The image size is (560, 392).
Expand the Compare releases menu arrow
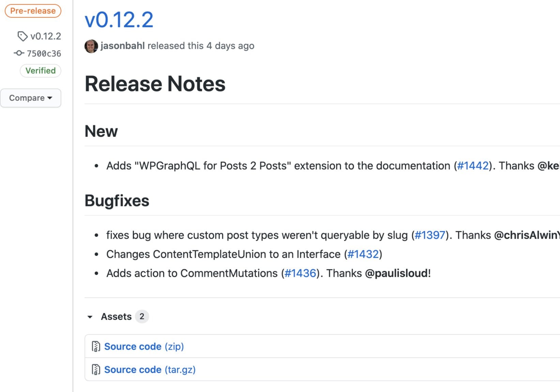tap(50, 98)
